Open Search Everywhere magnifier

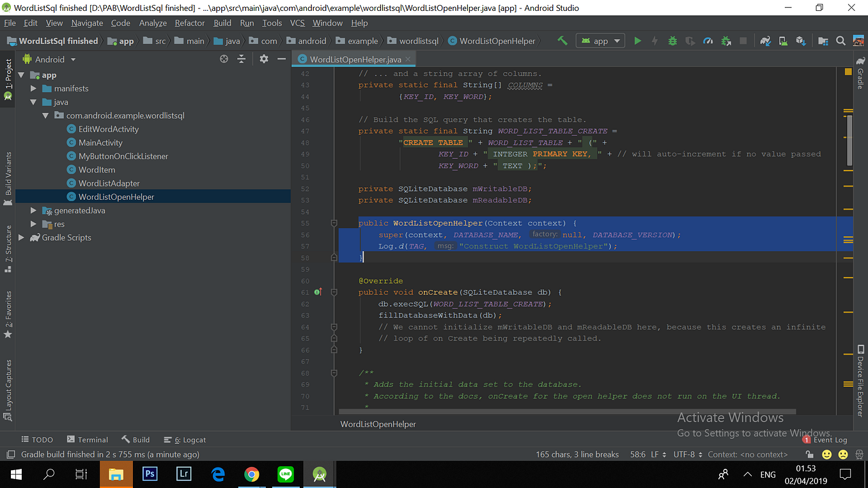(841, 40)
